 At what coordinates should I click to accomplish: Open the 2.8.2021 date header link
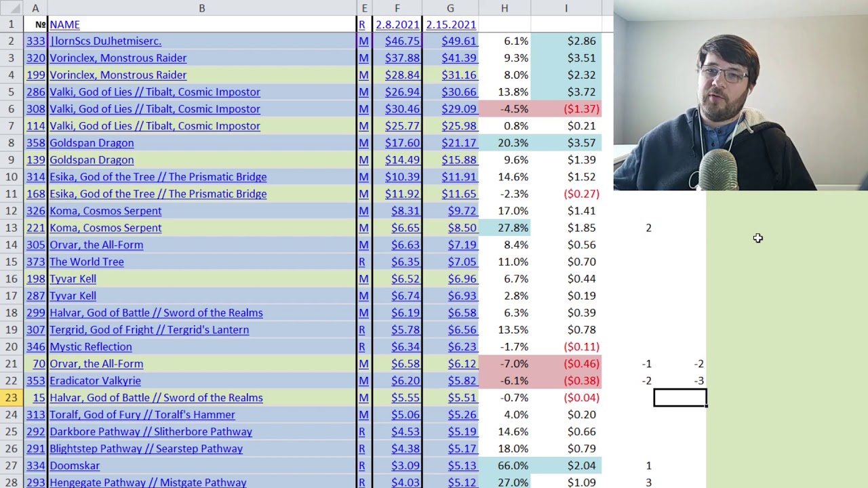tap(397, 24)
